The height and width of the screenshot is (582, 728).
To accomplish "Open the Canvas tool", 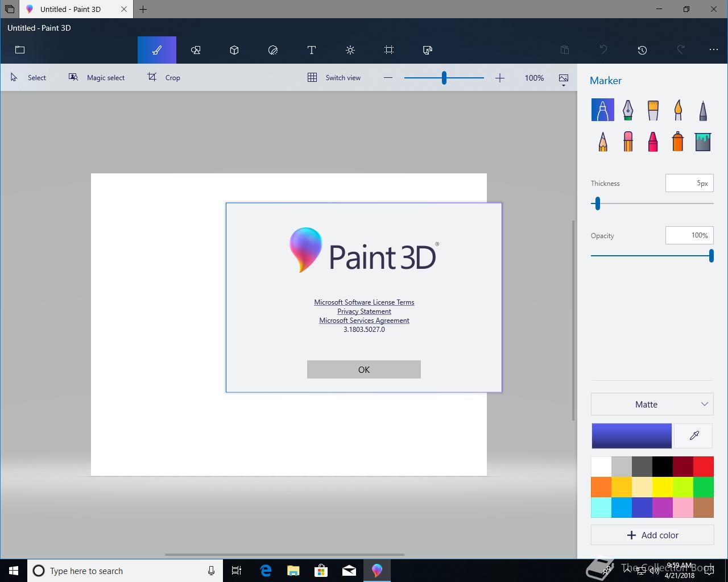I will 389,50.
